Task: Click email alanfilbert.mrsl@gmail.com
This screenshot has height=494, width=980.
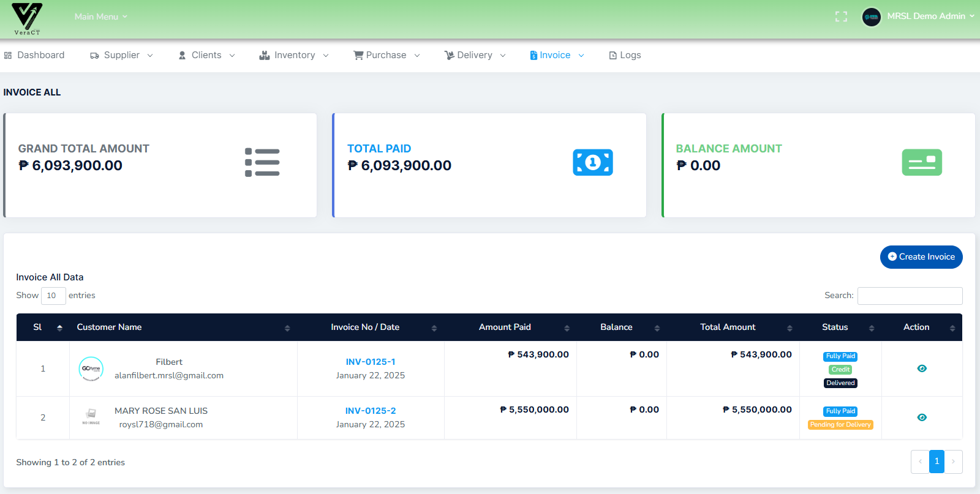Action: tap(169, 376)
